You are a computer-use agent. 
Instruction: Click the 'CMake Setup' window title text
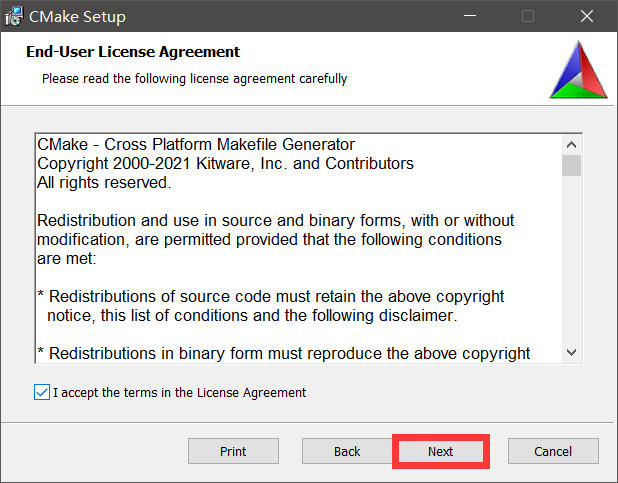[x=77, y=17]
